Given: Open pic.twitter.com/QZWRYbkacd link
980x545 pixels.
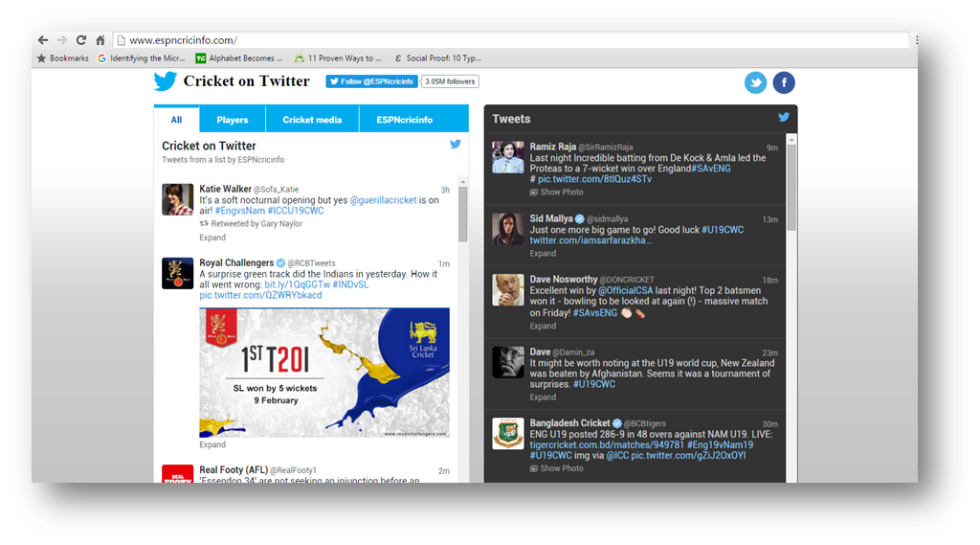Looking at the screenshot, I should pos(260,295).
